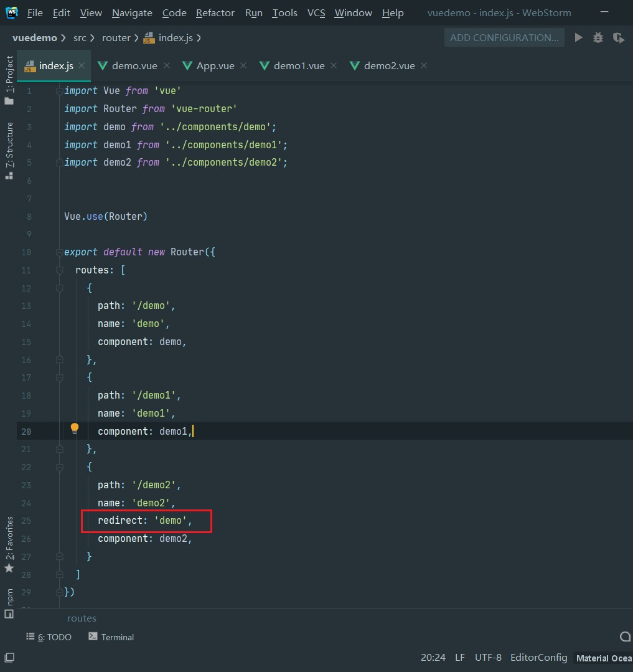The width and height of the screenshot is (633, 672).
Task: Close the index.js editor tab
Action: pos(82,65)
